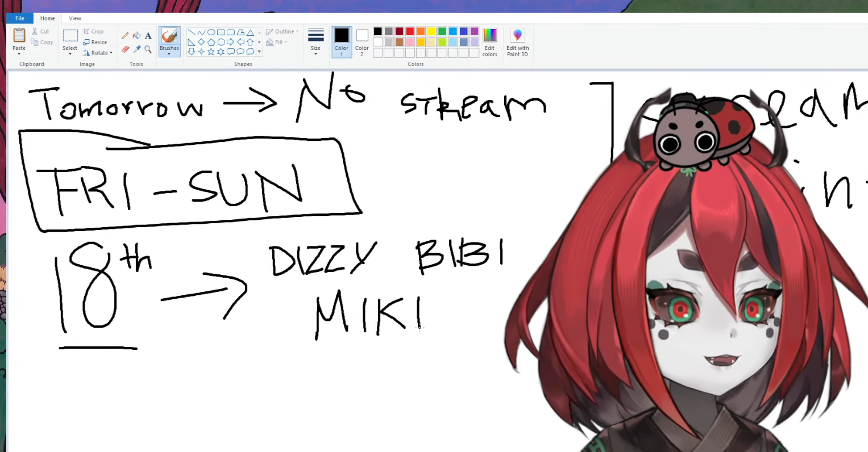Pick the purple palette swatch
Viewport: 868px width, 452px height.
coord(475,32)
